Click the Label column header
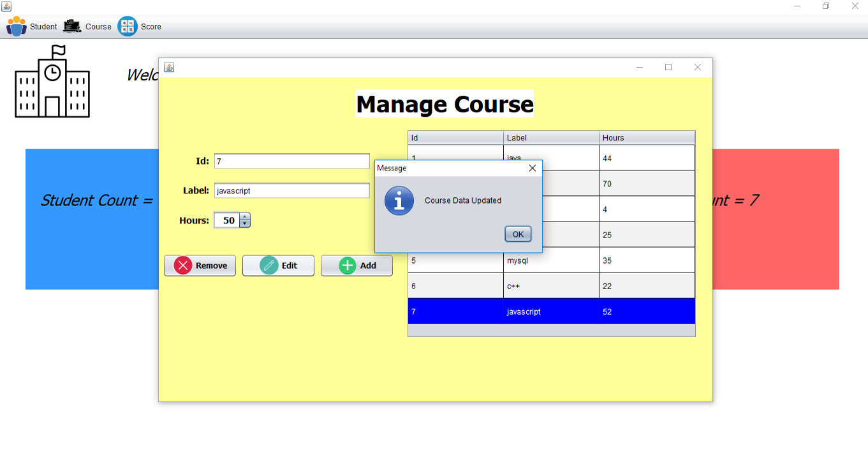This screenshot has width=868, height=464. coord(550,137)
